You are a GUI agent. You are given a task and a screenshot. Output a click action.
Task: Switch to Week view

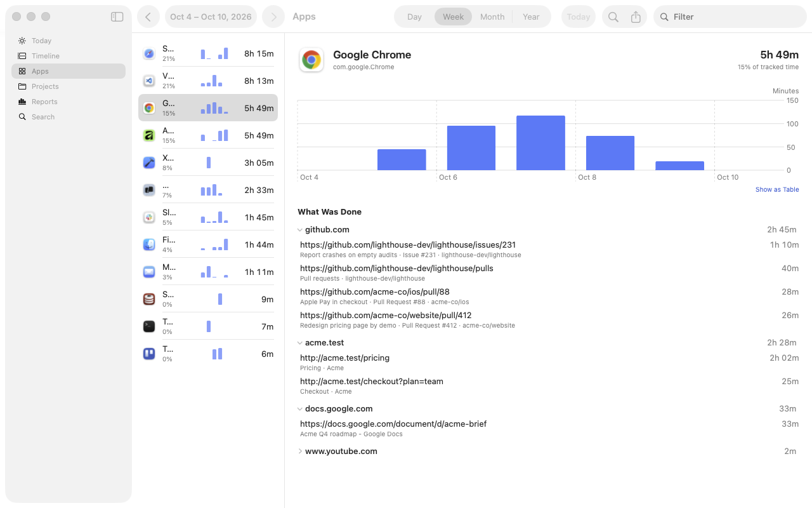pos(453,17)
